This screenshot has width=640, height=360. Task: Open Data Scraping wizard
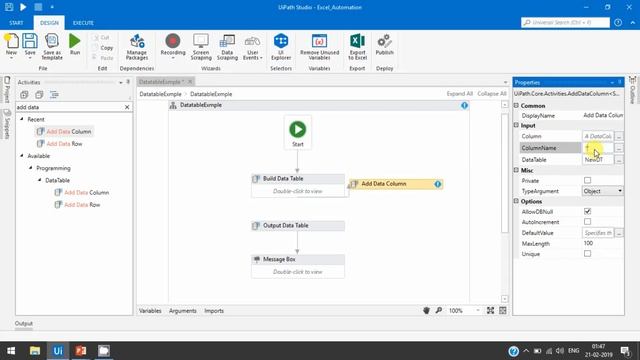[227, 47]
